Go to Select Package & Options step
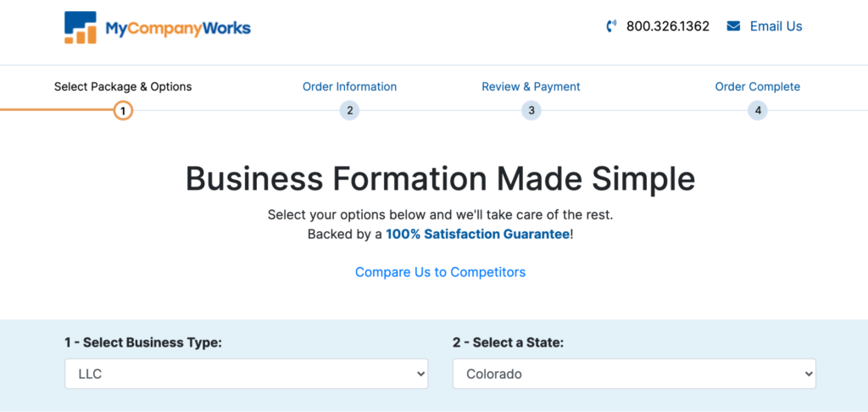The width and height of the screenshot is (868, 412). [123, 87]
